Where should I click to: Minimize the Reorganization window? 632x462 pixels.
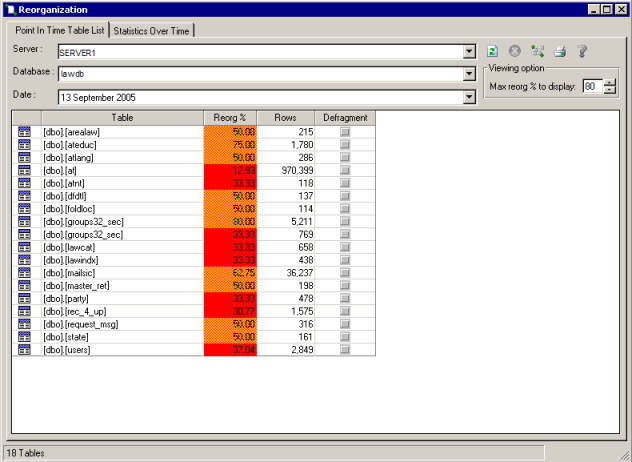tap(594, 9)
